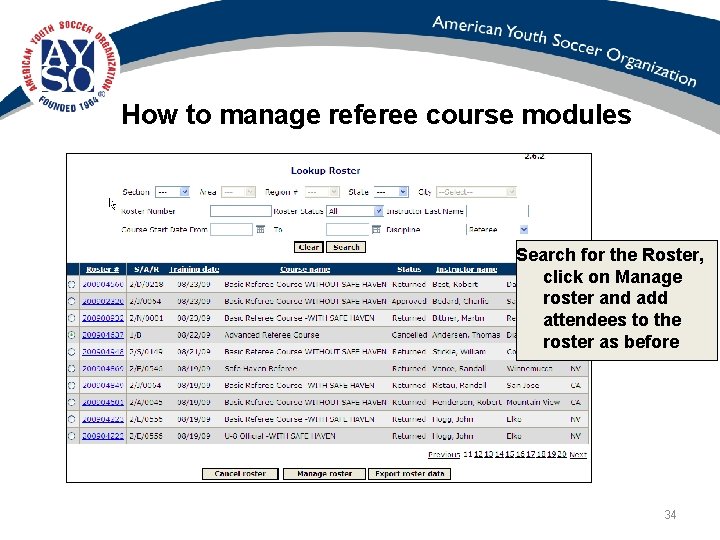Open the Roster Status dropdown showing All
The width and height of the screenshot is (720, 540).
(x=354, y=211)
